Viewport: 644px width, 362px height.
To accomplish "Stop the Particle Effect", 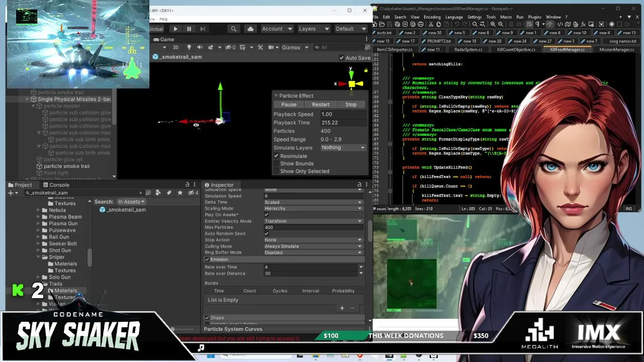I will (351, 105).
